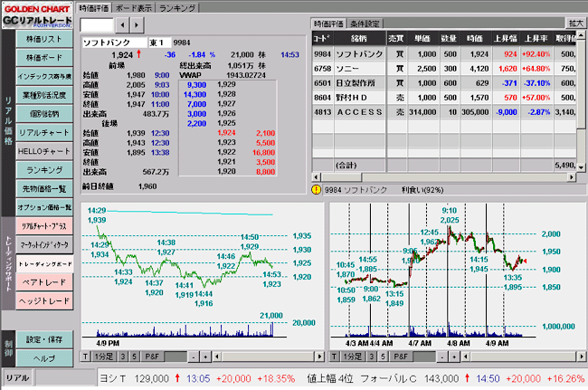Click previous stock arrow button
588x390 pixels.
pos(122,25)
